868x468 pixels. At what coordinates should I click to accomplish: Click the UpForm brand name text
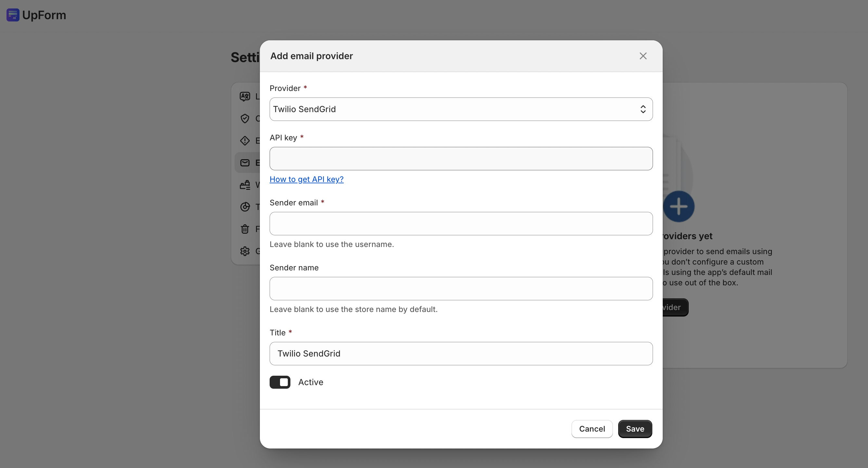[44, 15]
